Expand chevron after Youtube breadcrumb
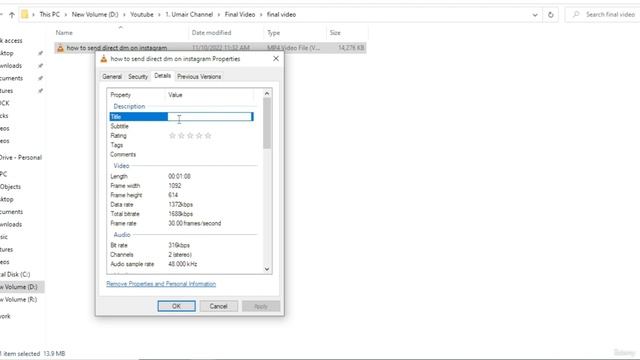The height and width of the screenshot is (360, 640). point(159,15)
